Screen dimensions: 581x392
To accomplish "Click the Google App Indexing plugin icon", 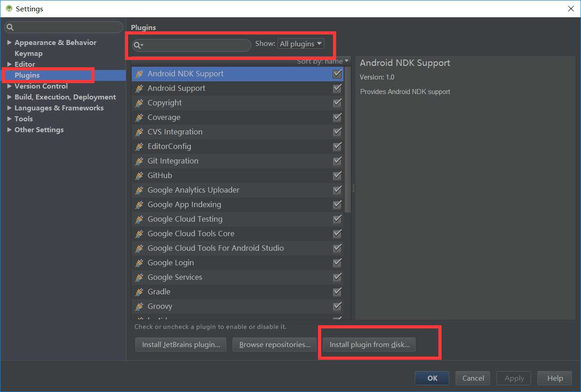I will (x=139, y=205).
